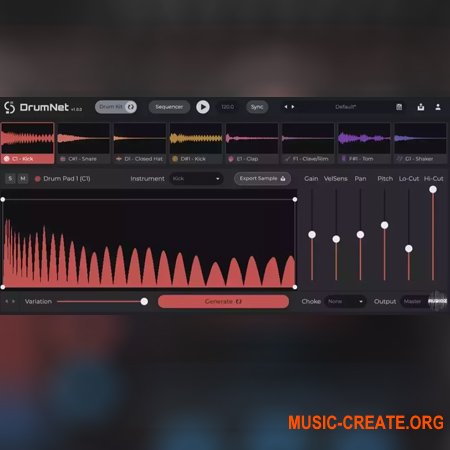
Task: Select the F#1 - Tom pad waveform
Action: point(364,138)
